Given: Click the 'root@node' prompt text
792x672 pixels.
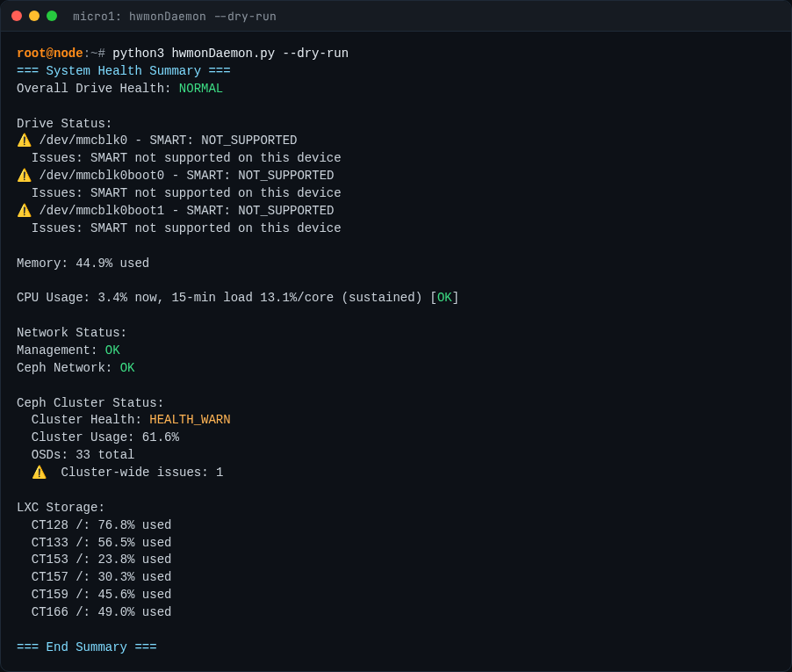Looking at the screenshot, I should 49,53.
